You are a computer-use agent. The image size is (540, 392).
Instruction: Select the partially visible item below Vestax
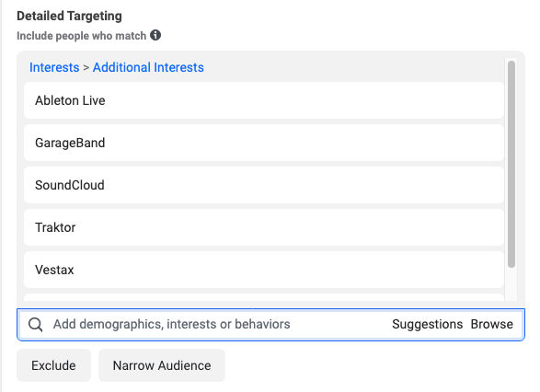[264, 297]
